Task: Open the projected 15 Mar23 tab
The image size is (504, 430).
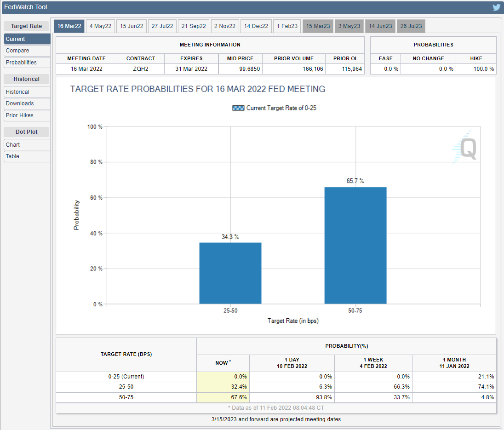Action: [318, 26]
